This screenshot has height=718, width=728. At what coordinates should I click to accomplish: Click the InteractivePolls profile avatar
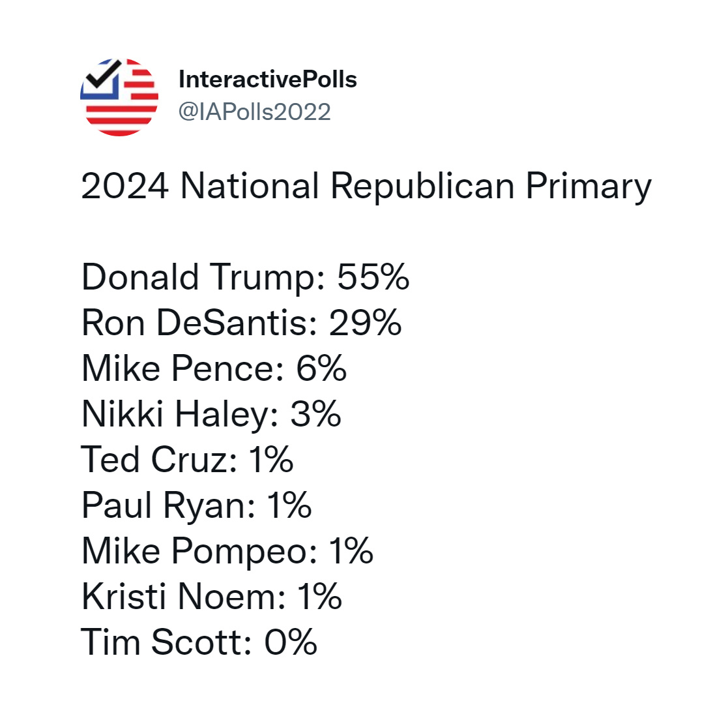(x=119, y=97)
